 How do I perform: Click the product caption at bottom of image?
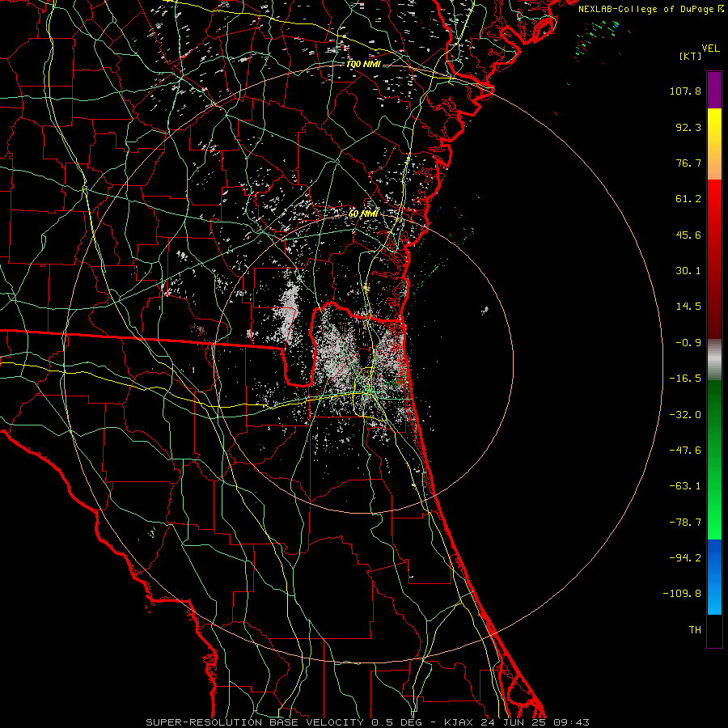coord(368,722)
